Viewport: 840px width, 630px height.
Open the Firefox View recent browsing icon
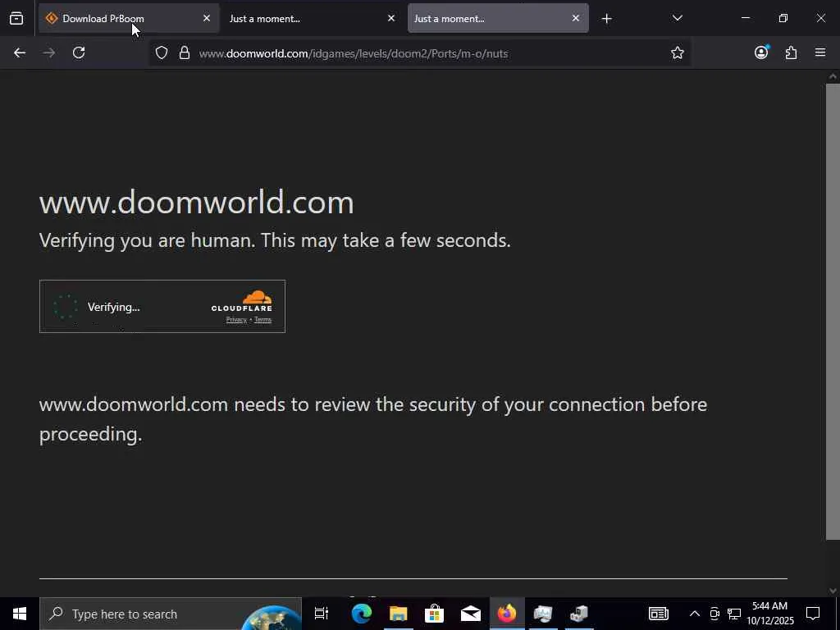[16, 18]
